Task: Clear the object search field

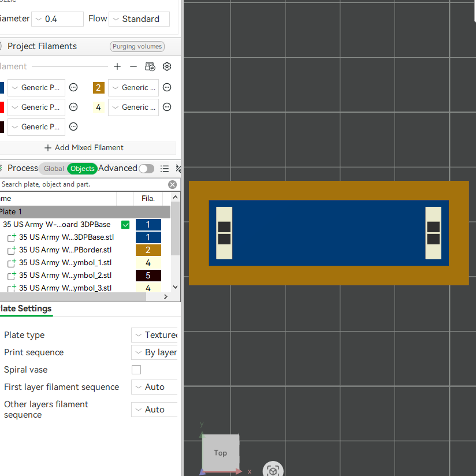Action: pos(172,185)
